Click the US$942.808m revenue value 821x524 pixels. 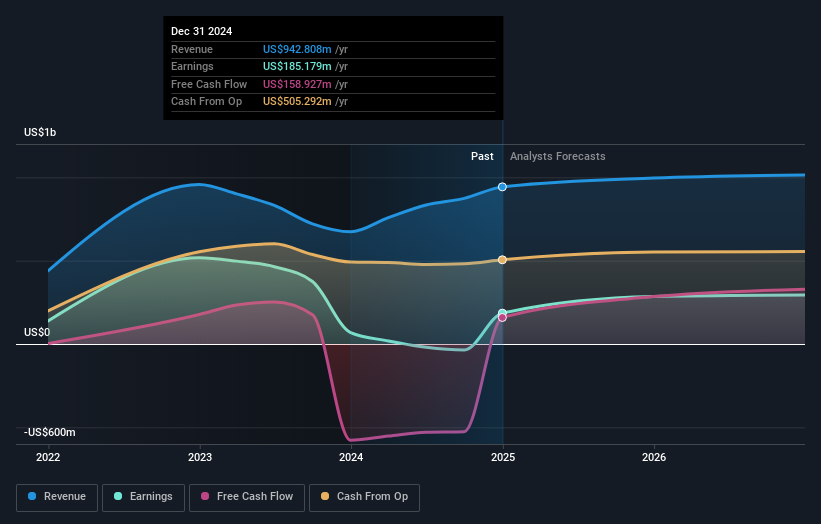coord(297,49)
